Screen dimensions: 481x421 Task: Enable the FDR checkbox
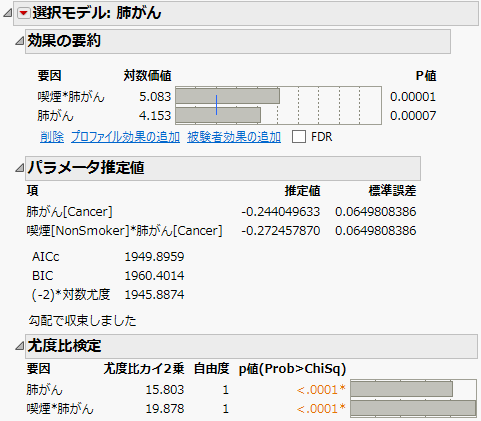point(299,137)
